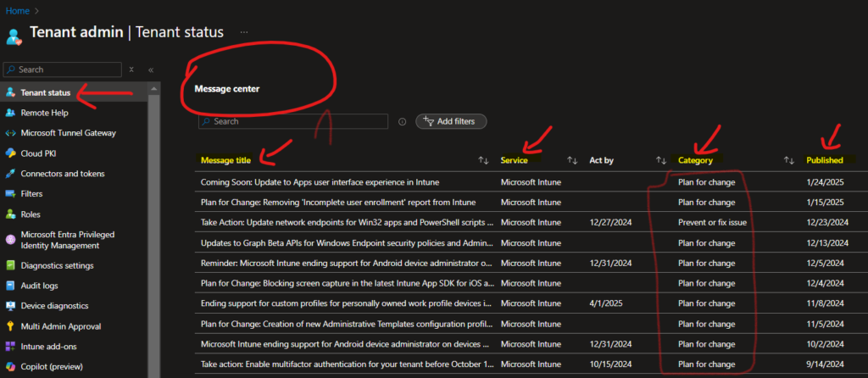The image size is (868, 378).
Task: Sort by Category column arrows
Action: coord(789,160)
